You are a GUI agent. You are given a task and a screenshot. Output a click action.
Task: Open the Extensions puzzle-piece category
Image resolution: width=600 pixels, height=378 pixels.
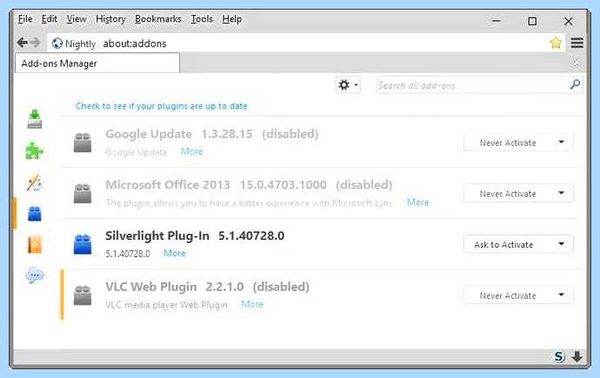34,150
